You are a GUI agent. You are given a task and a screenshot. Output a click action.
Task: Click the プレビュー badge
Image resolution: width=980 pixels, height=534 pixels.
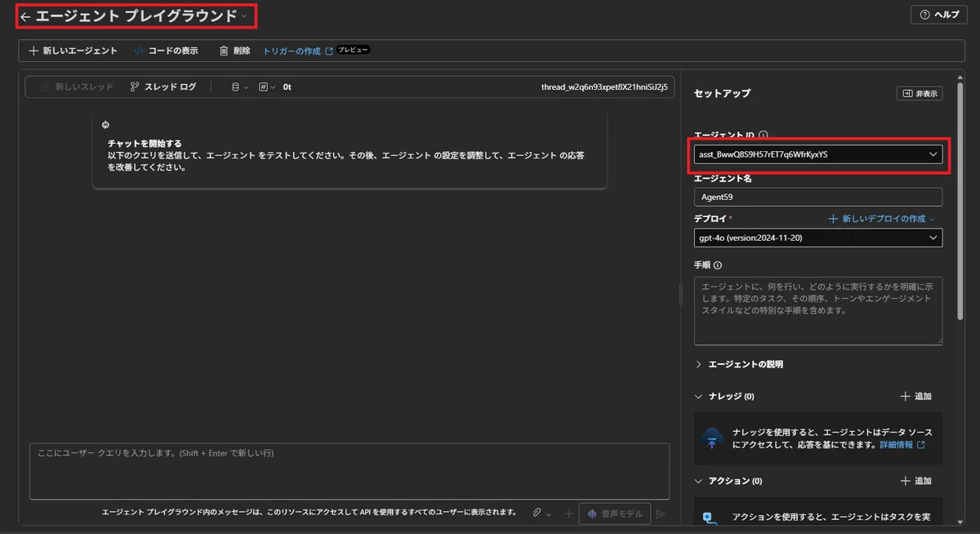(354, 50)
